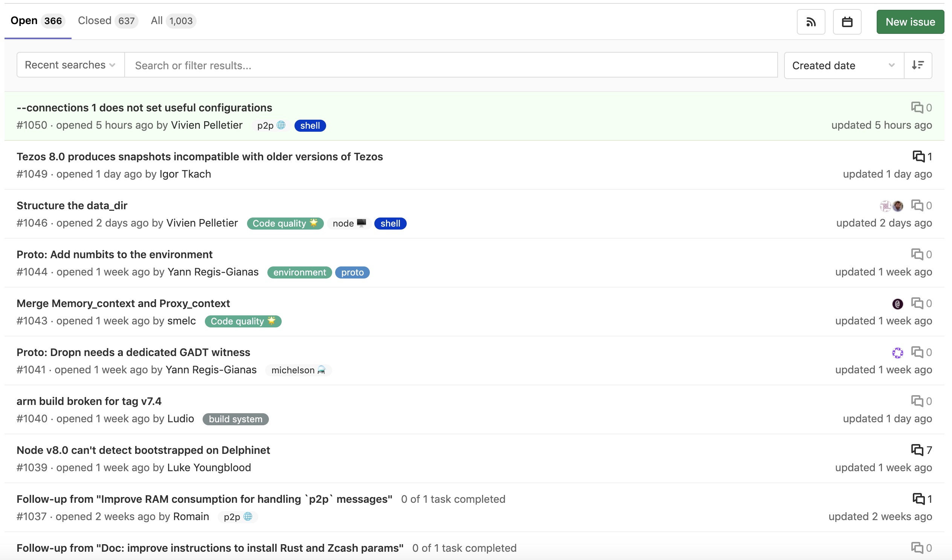The height and width of the screenshot is (560, 952).
Task: Click comments icon on issue #1049
Action: (918, 156)
